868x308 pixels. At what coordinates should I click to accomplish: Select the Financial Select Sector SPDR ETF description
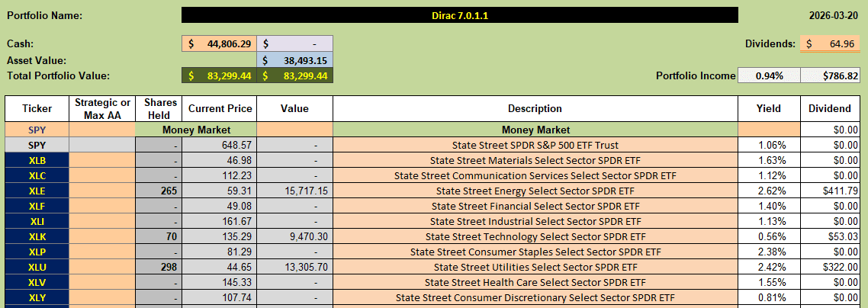[535, 207]
